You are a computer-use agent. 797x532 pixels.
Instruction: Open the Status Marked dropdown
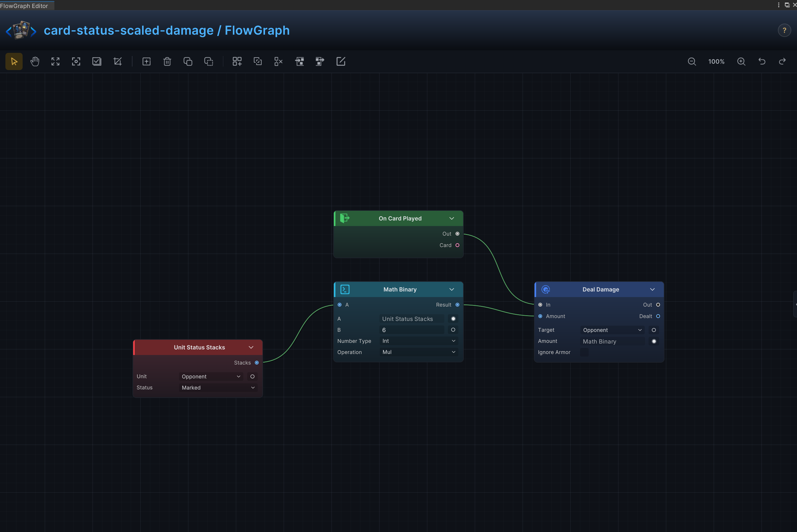click(x=218, y=388)
